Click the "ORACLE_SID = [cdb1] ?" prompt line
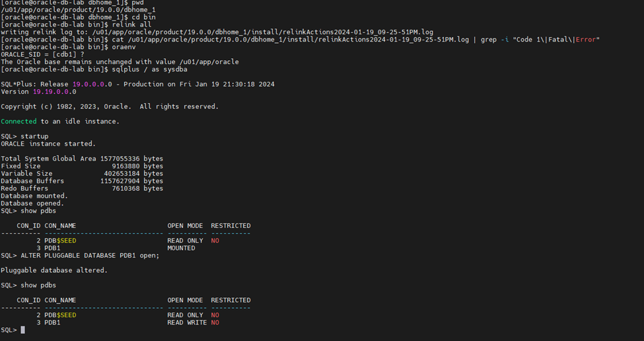Image resolution: width=644 pixels, height=341 pixels. pos(42,55)
